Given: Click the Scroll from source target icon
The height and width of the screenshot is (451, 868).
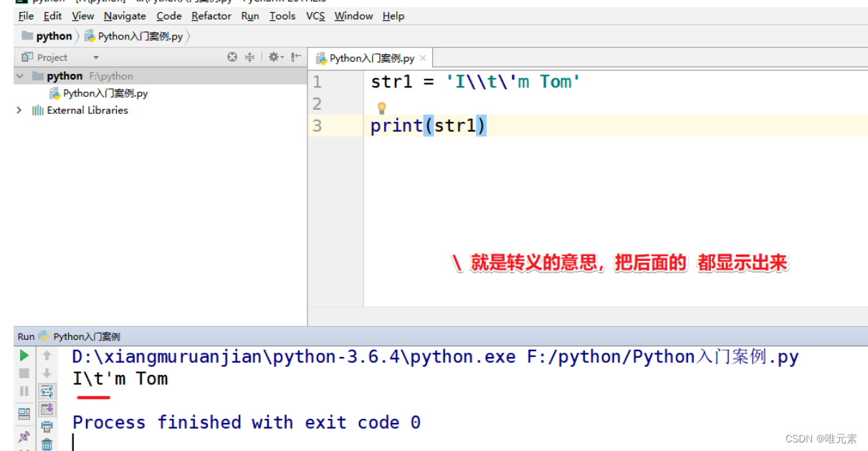Looking at the screenshot, I should coord(232,57).
